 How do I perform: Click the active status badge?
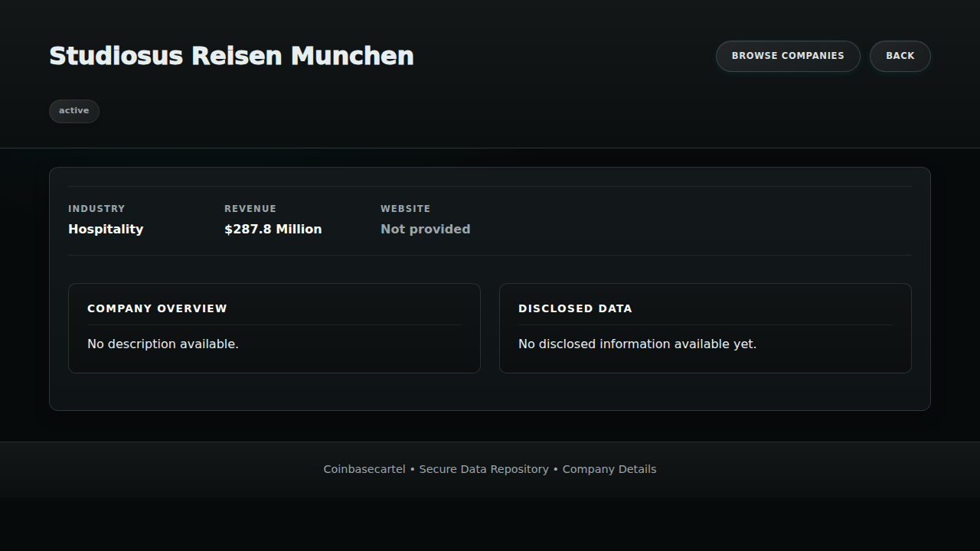point(74,111)
